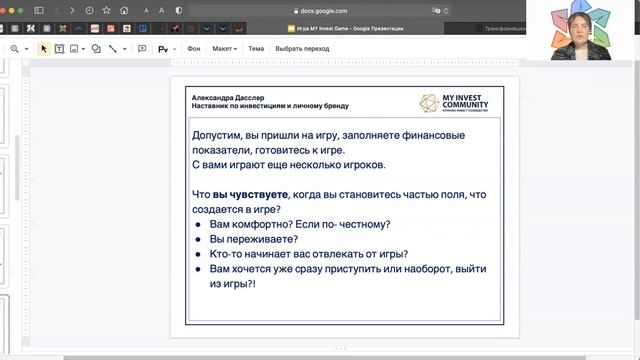
Task: Focus the docs.google.com address field
Action: pyautogui.click(x=320, y=11)
